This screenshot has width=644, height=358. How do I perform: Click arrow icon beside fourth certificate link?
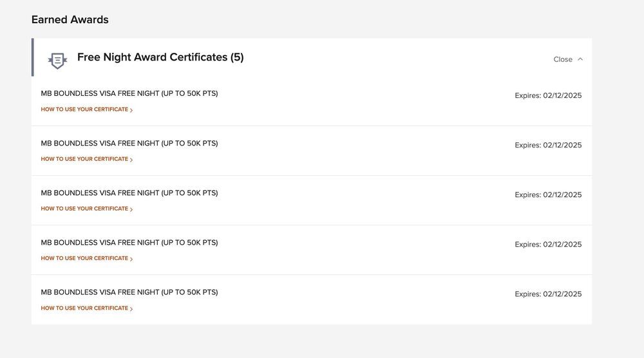point(131,259)
